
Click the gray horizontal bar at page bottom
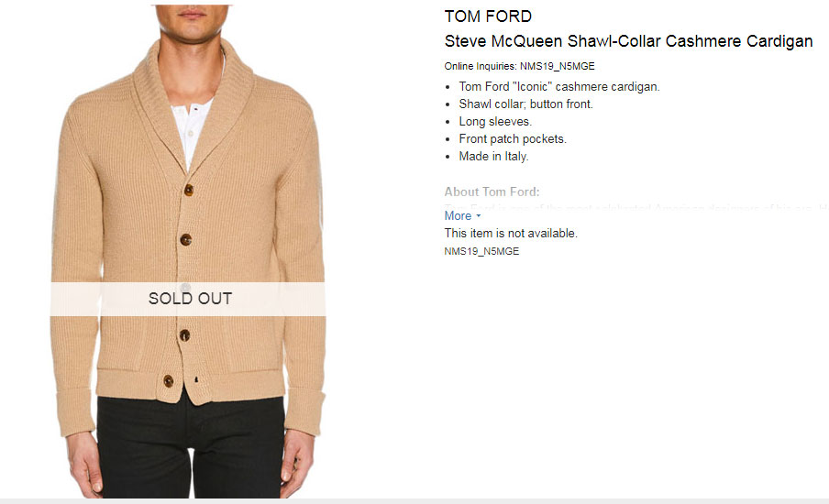pyautogui.click(x=414, y=501)
